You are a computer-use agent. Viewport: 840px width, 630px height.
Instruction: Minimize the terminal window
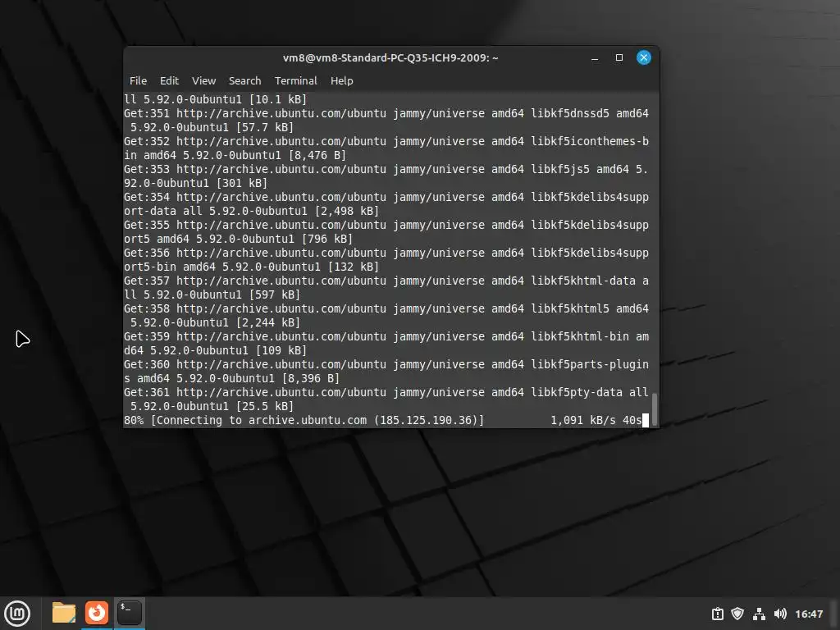(x=595, y=58)
